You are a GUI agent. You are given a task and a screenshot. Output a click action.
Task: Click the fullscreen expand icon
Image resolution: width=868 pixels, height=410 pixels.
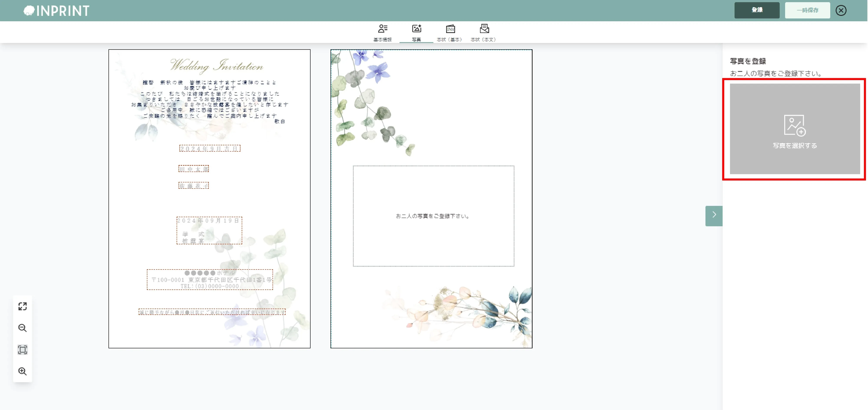coord(23,306)
